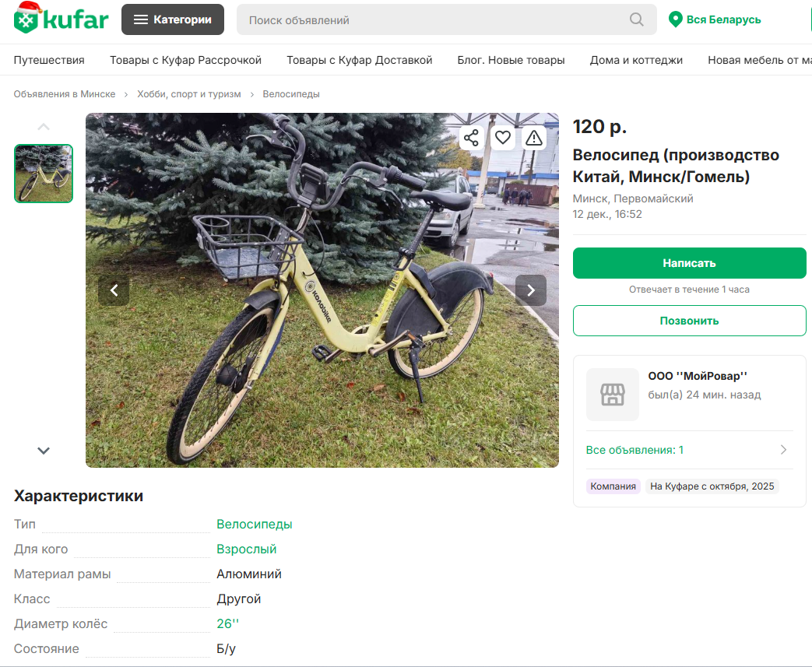This screenshot has height=667, width=812.
Task: Open the share options for this listing
Action: coord(471,137)
